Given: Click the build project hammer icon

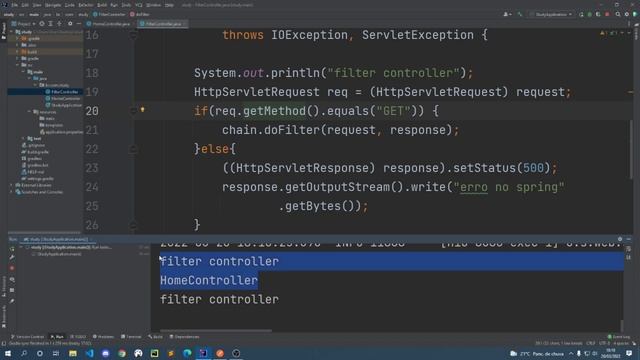Looking at the screenshot, I should point(519,14).
